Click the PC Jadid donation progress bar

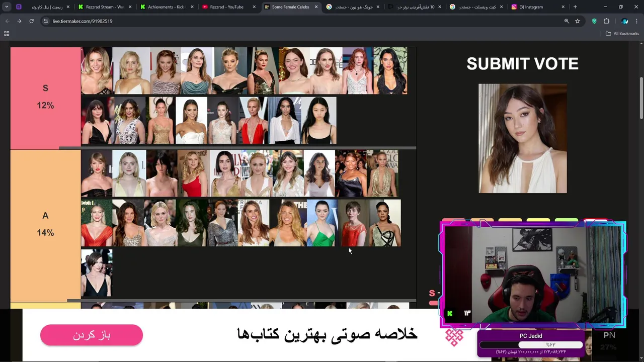coord(531,345)
